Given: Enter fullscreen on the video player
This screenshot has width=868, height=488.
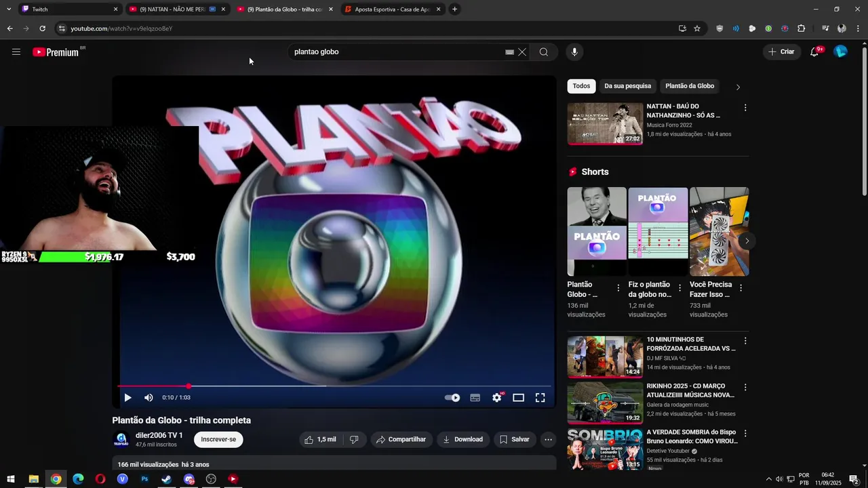Looking at the screenshot, I should coord(540,398).
